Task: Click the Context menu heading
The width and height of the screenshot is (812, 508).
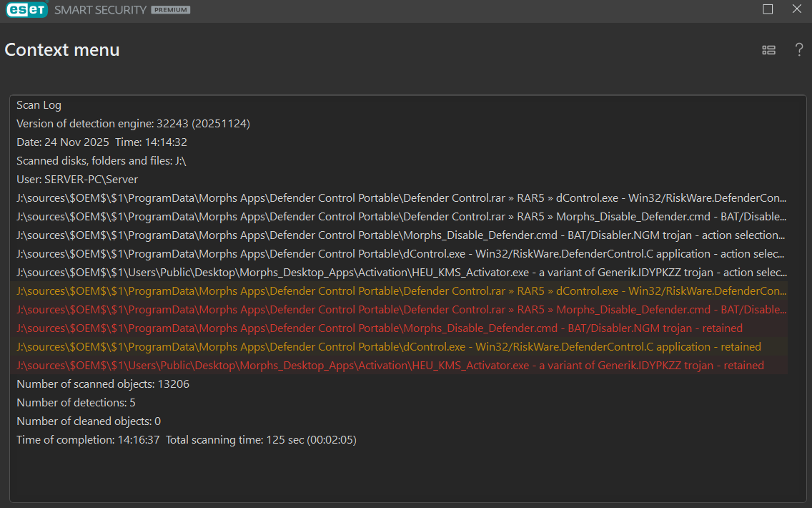Action: pyautogui.click(x=62, y=50)
